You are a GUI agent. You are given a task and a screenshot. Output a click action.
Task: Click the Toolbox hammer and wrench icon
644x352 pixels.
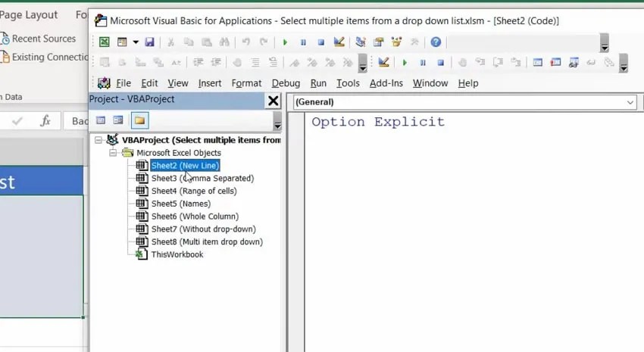[x=414, y=42]
